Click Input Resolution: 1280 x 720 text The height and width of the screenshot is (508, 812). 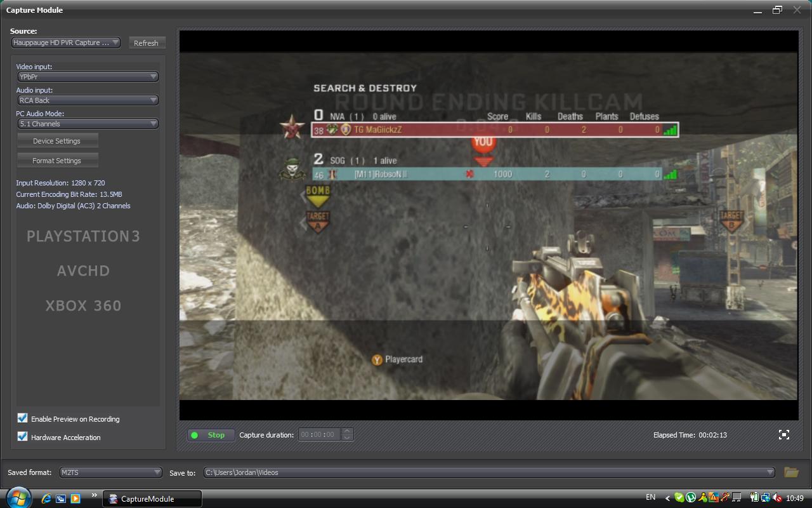point(60,183)
